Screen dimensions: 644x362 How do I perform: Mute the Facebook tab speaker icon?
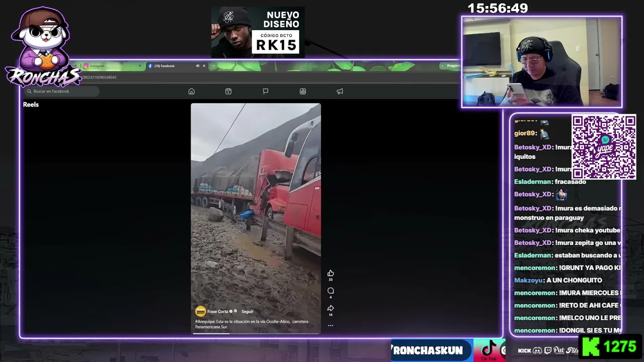click(x=197, y=66)
